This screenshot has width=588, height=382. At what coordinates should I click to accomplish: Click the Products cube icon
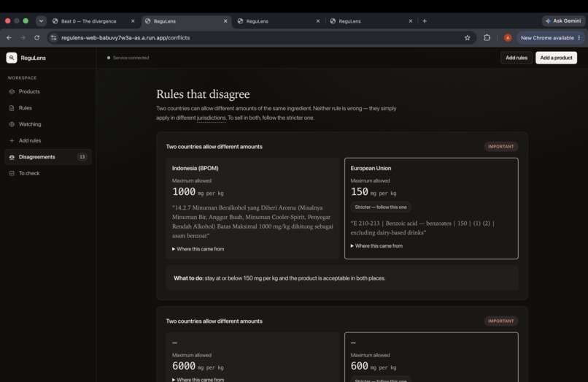pos(12,91)
